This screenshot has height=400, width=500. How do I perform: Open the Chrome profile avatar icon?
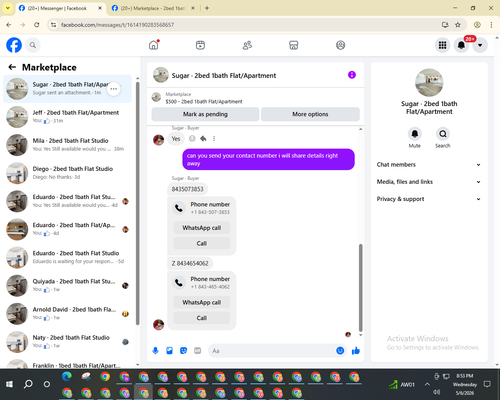pyautogui.click(x=477, y=25)
